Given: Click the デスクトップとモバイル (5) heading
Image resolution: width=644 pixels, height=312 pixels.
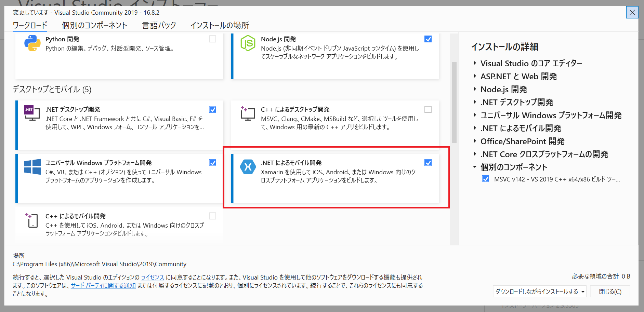Looking at the screenshot, I should [x=52, y=89].
